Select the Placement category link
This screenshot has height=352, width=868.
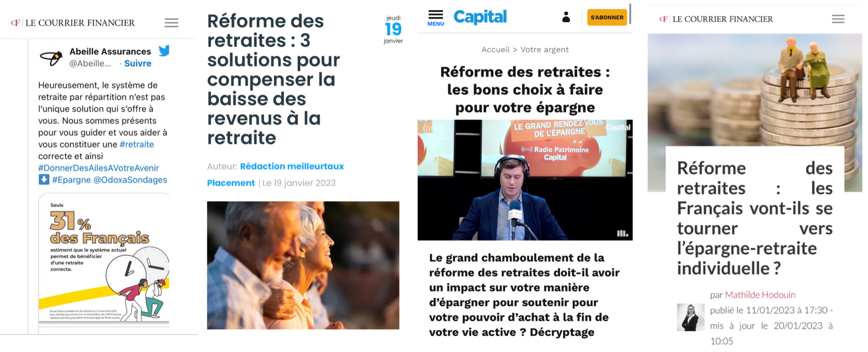tap(231, 183)
